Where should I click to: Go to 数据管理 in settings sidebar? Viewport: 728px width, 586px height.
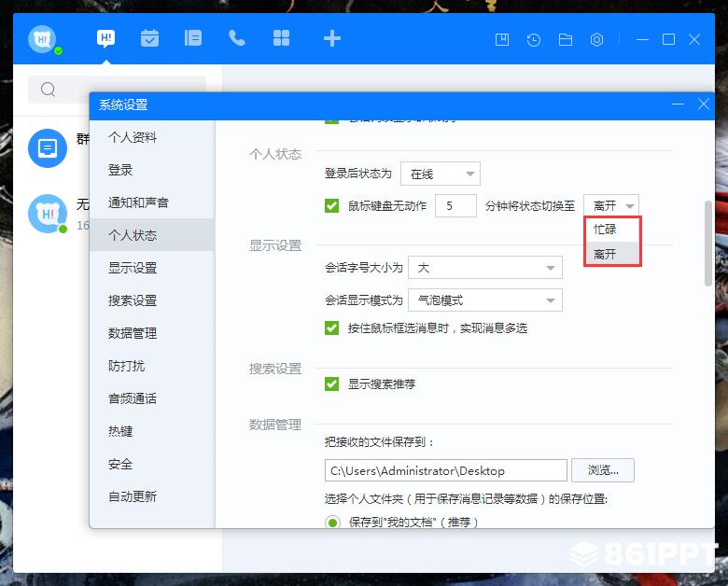(152, 333)
